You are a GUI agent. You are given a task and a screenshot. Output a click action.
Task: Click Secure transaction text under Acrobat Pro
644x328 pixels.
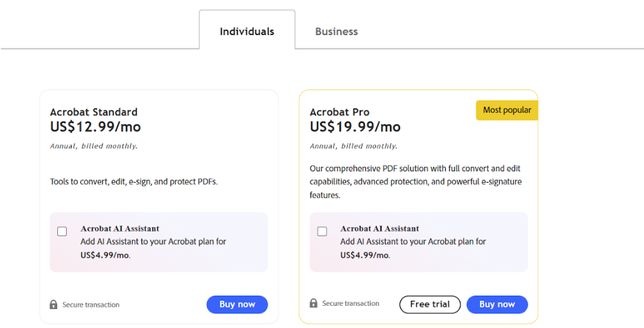pos(351,304)
